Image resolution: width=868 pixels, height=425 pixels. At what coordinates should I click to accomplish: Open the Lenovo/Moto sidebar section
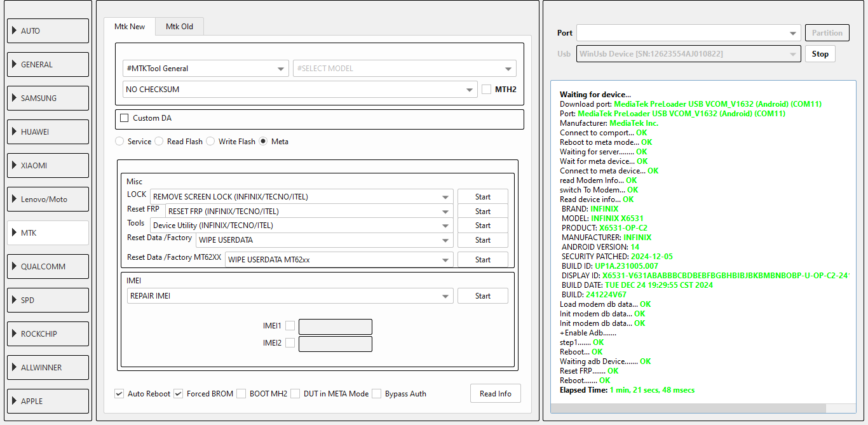pos(48,199)
